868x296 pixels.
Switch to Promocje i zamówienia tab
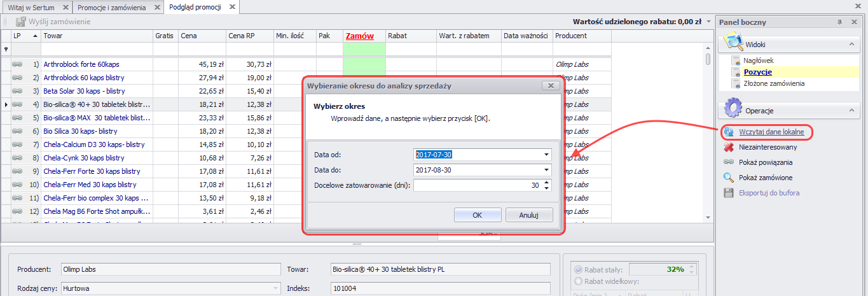[118, 7]
